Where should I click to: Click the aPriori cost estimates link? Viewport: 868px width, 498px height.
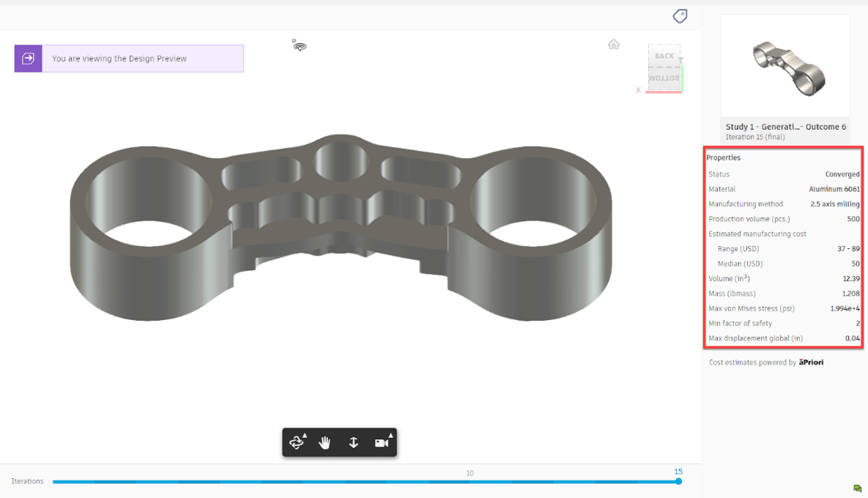pos(811,363)
